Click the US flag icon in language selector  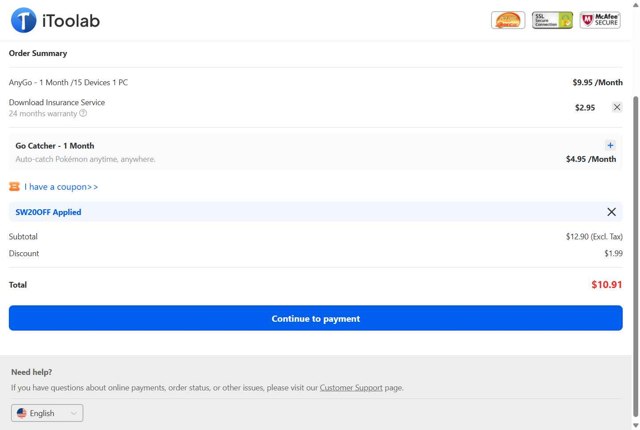[x=22, y=413]
